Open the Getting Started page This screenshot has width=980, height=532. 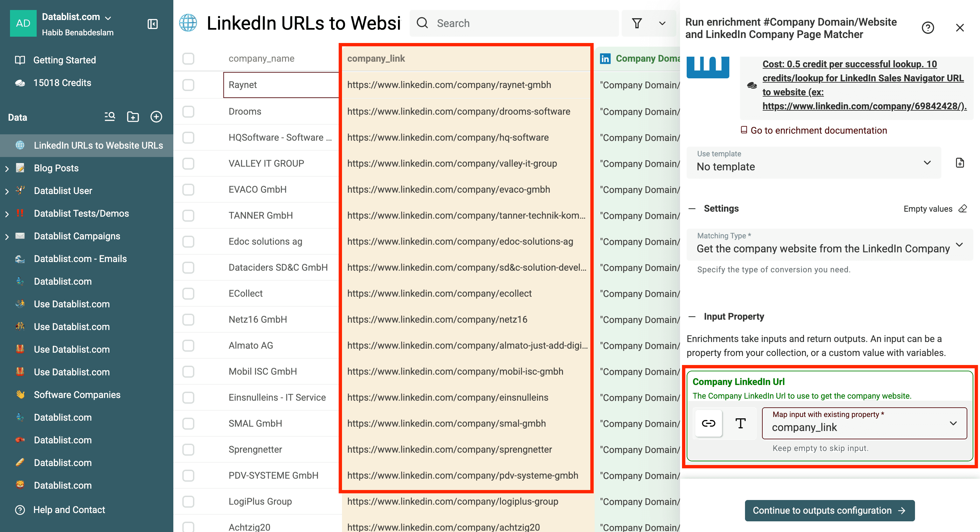point(64,60)
